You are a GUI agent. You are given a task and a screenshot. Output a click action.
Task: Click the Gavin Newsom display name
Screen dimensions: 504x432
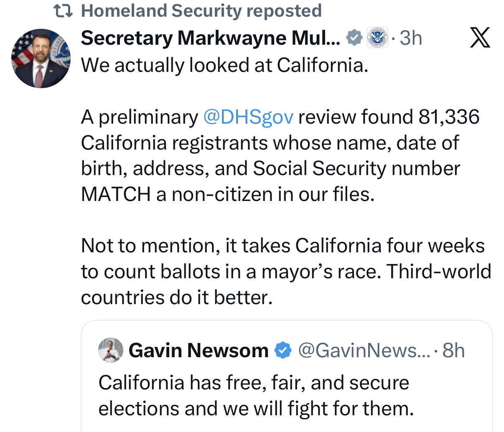(x=199, y=350)
